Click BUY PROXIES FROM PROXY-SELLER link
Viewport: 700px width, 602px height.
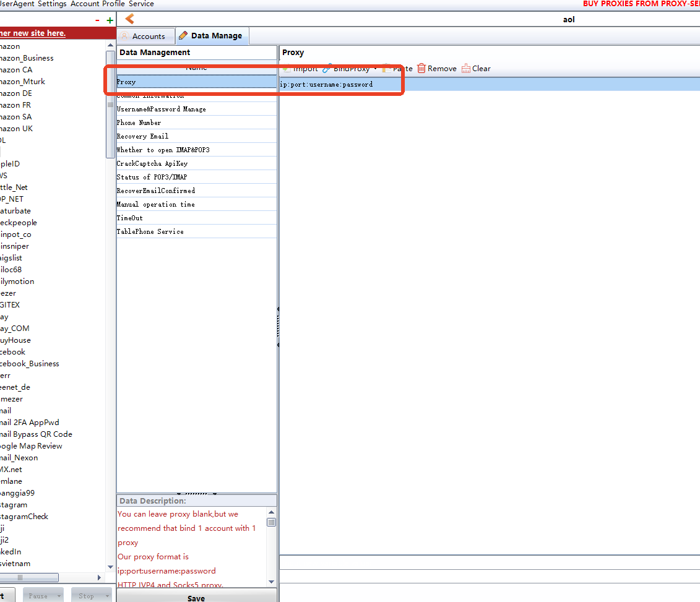(x=641, y=4)
